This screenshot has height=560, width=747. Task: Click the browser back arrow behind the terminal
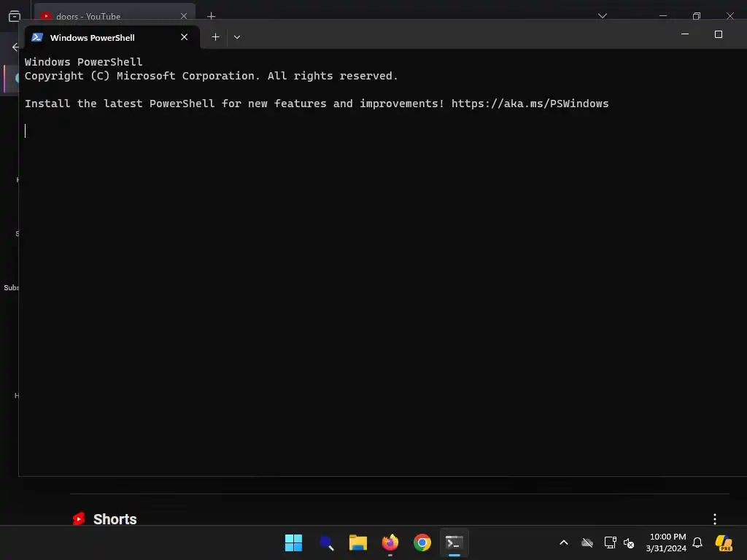(x=15, y=47)
